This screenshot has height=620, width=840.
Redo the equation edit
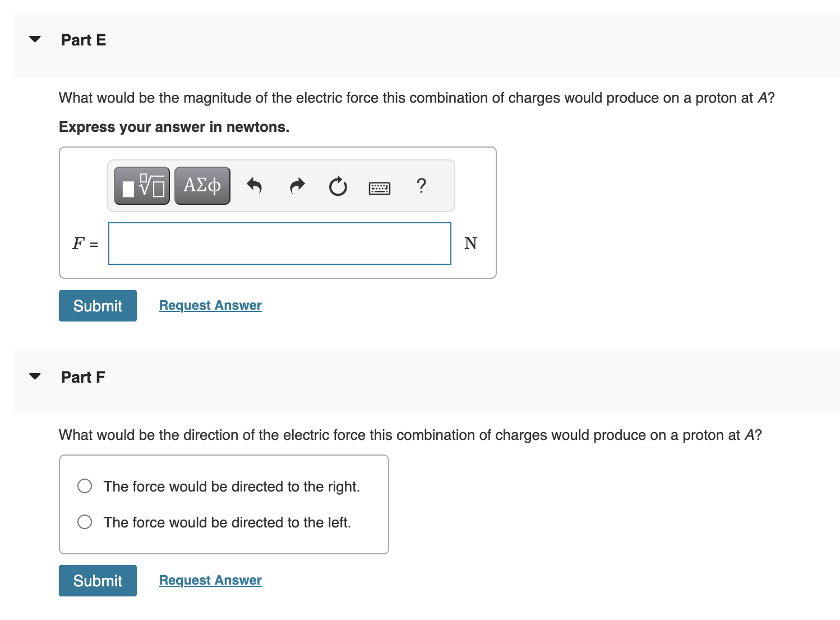click(x=296, y=185)
